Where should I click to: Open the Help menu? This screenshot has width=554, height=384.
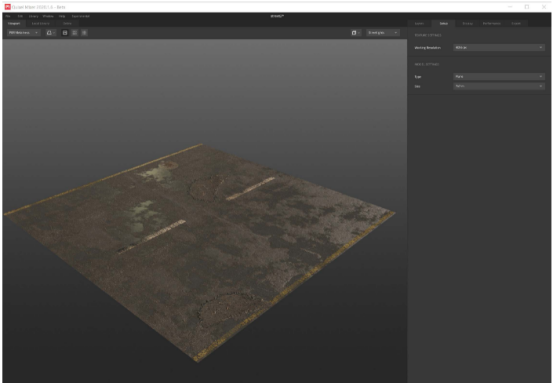coord(62,16)
